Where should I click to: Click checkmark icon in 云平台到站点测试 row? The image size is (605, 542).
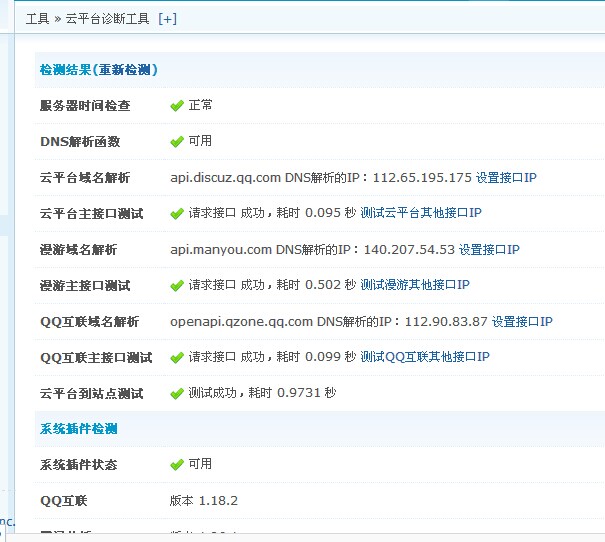click(177, 393)
